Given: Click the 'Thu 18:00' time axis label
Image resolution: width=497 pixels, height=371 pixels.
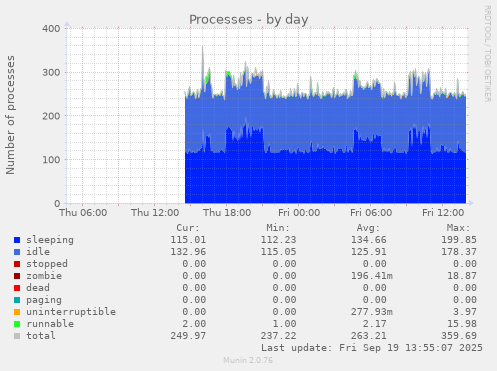Looking at the screenshot, I should (227, 213).
